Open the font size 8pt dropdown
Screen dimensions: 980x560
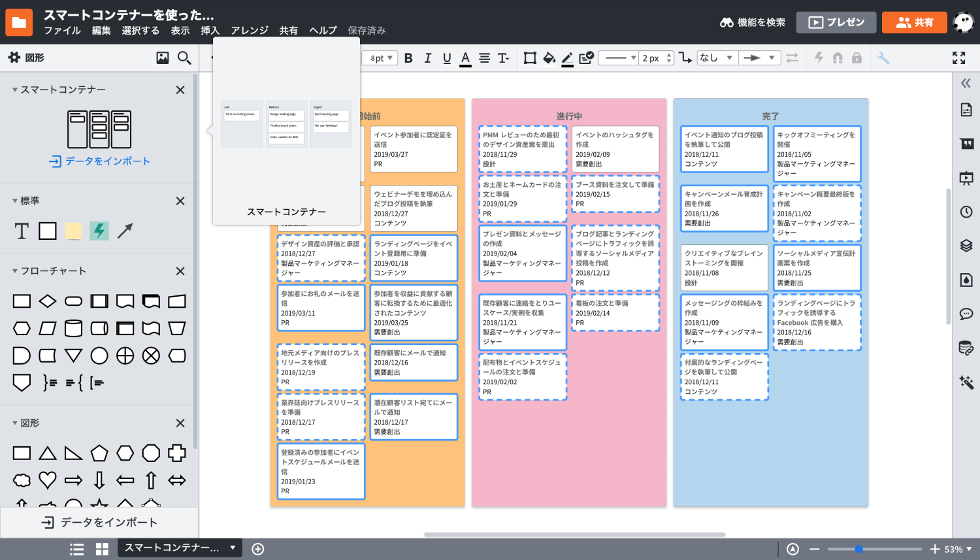click(380, 58)
